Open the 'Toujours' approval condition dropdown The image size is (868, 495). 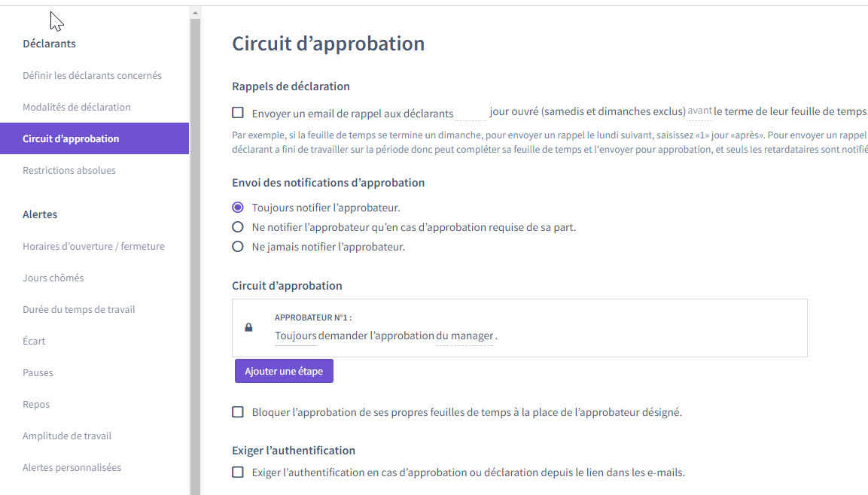click(x=296, y=336)
